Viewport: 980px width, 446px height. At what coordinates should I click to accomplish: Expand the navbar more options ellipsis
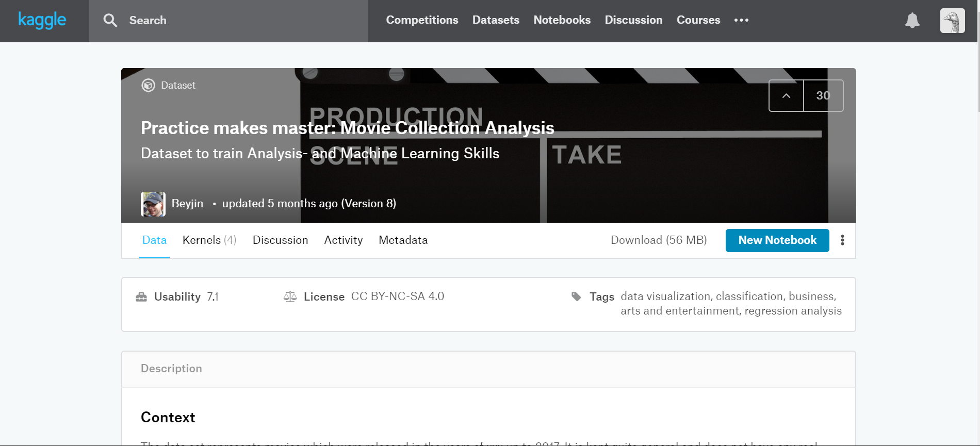click(x=741, y=20)
